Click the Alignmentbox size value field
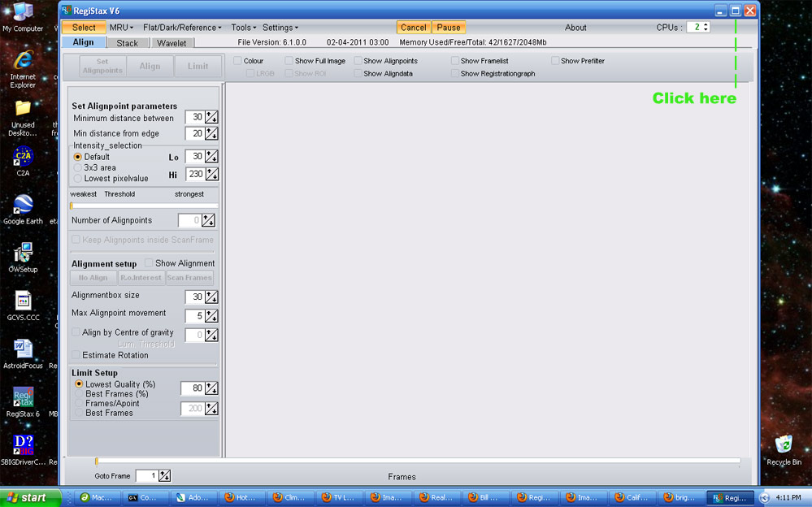The height and width of the screenshot is (507, 812). tap(195, 297)
